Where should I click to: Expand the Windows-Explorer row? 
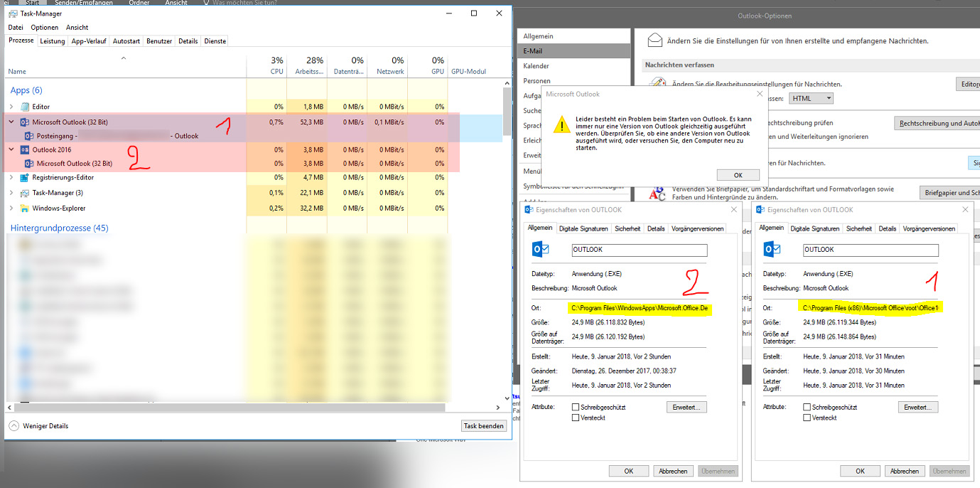(x=11, y=208)
